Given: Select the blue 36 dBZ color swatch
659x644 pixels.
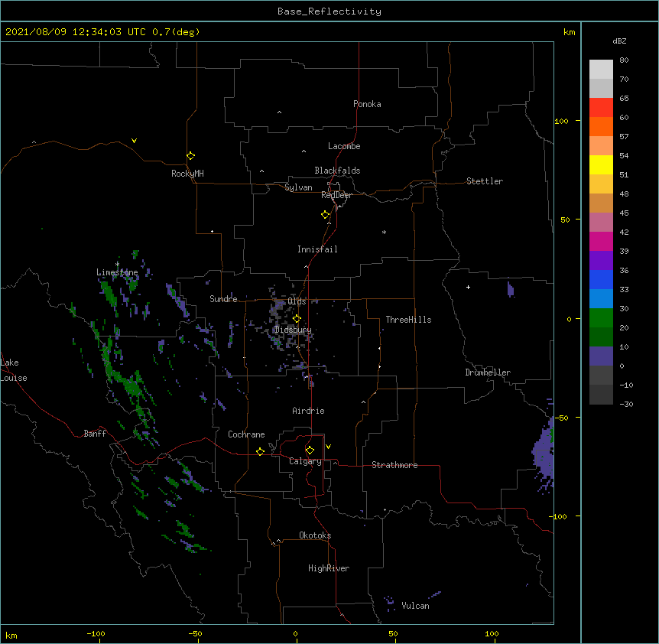Looking at the screenshot, I should 601,279.
